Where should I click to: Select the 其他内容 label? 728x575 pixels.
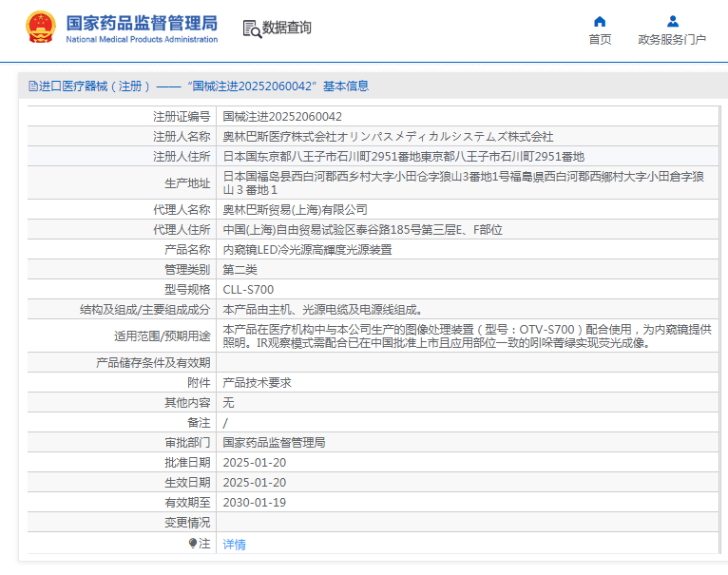[x=187, y=402]
